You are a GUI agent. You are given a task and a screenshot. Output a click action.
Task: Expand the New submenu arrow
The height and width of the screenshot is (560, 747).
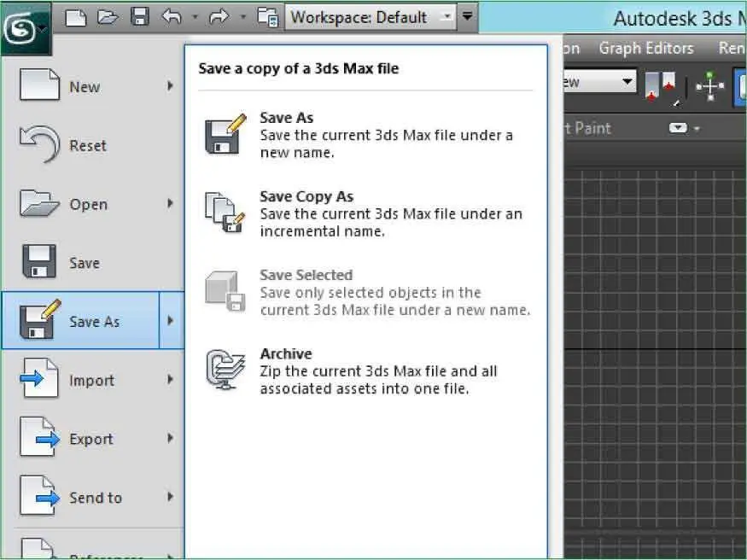[x=170, y=86]
